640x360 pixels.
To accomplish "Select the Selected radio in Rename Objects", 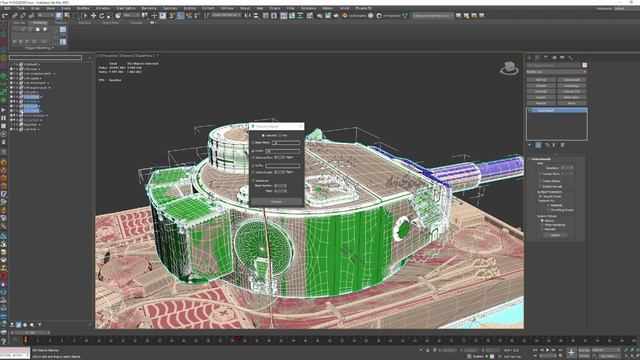I will coord(263,136).
